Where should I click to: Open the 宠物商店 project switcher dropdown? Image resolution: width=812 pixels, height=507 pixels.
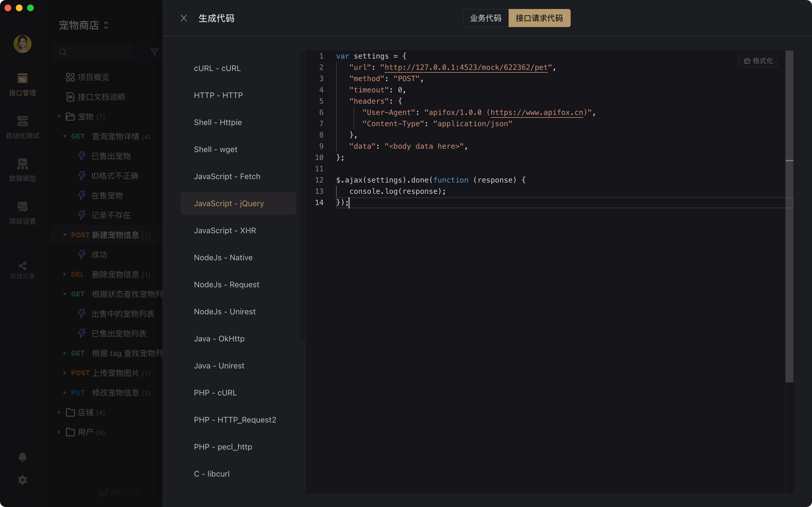(x=83, y=25)
